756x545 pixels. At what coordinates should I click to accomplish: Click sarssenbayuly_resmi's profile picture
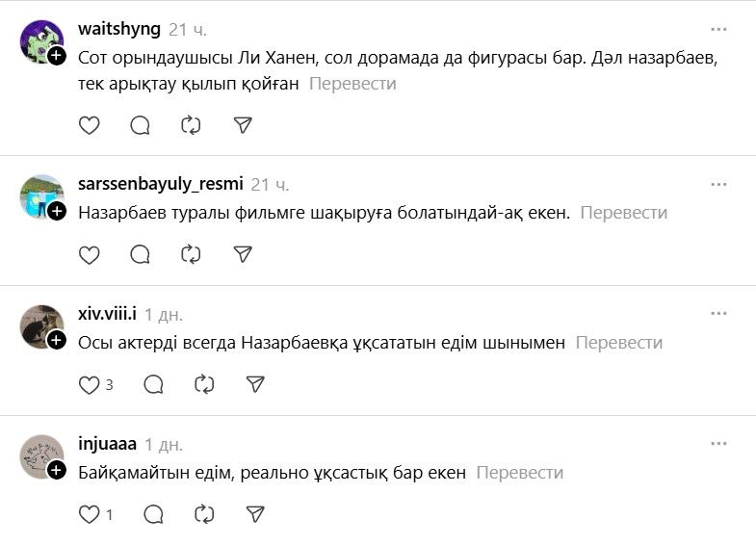pyautogui.click(x=40, y=196)
